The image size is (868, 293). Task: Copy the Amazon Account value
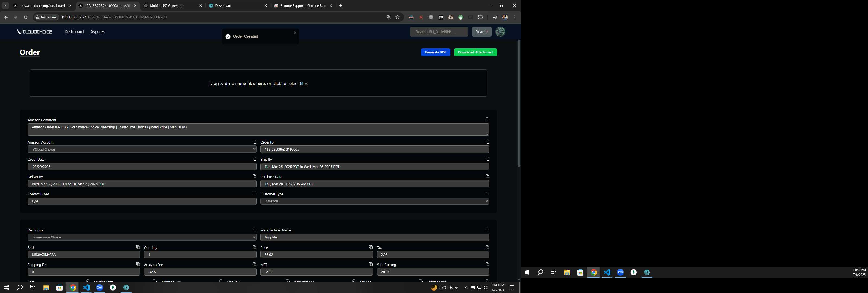[254, 142]
